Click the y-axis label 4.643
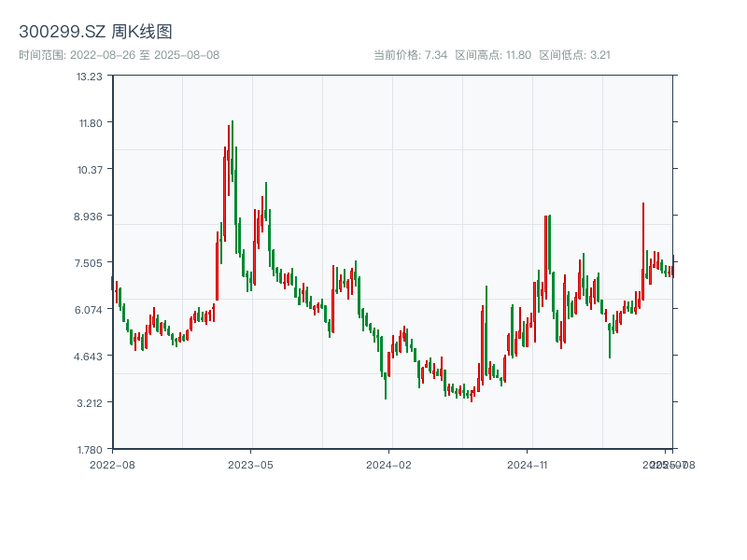Viewport: 747px width, 560px height. click(x=88, y=357)
